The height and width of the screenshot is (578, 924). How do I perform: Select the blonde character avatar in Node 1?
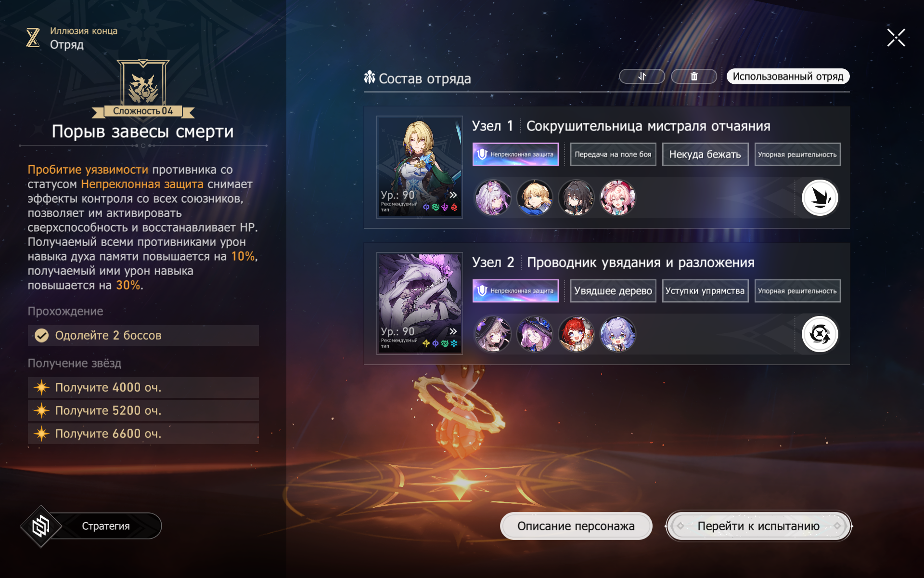pos(535,197)
